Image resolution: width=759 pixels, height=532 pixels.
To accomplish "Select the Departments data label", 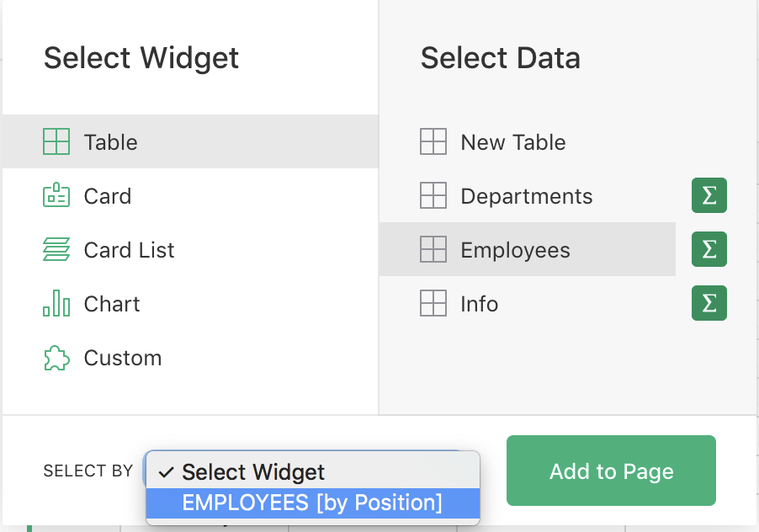I will (527, 196).
